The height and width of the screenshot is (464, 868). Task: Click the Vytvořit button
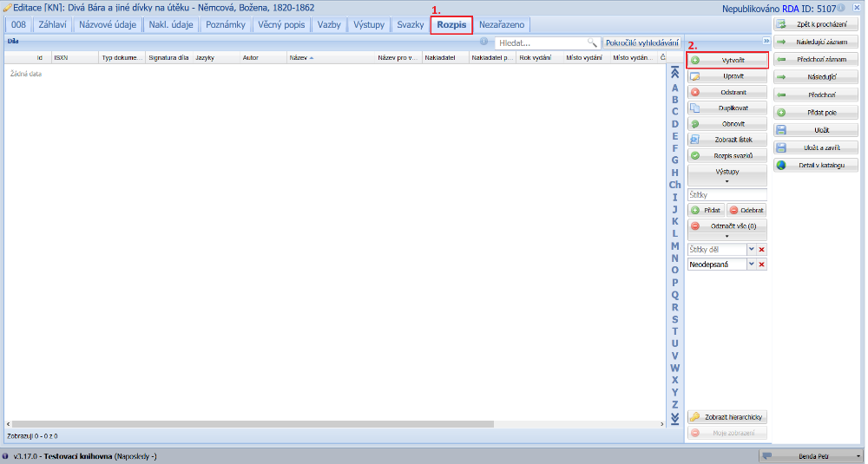point(727,61)
